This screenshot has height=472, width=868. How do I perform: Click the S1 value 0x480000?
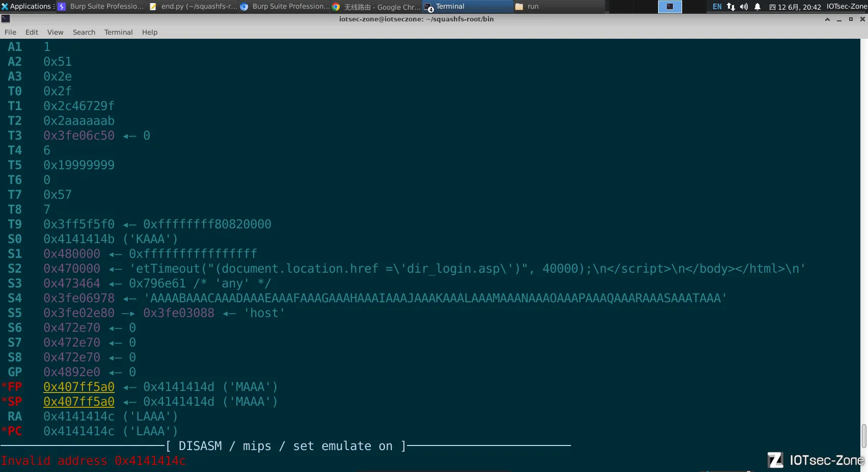[x=72, y=254]
